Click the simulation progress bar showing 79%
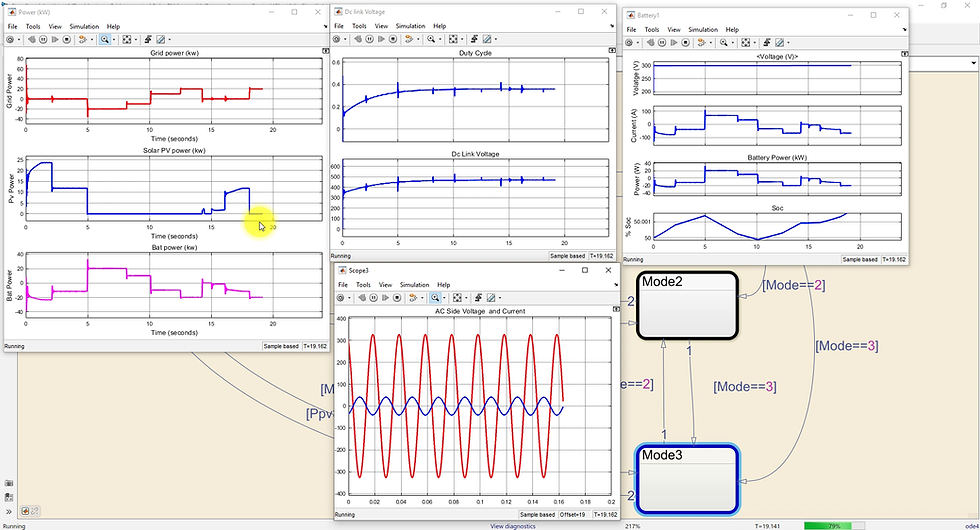 [x=834, y=526]
